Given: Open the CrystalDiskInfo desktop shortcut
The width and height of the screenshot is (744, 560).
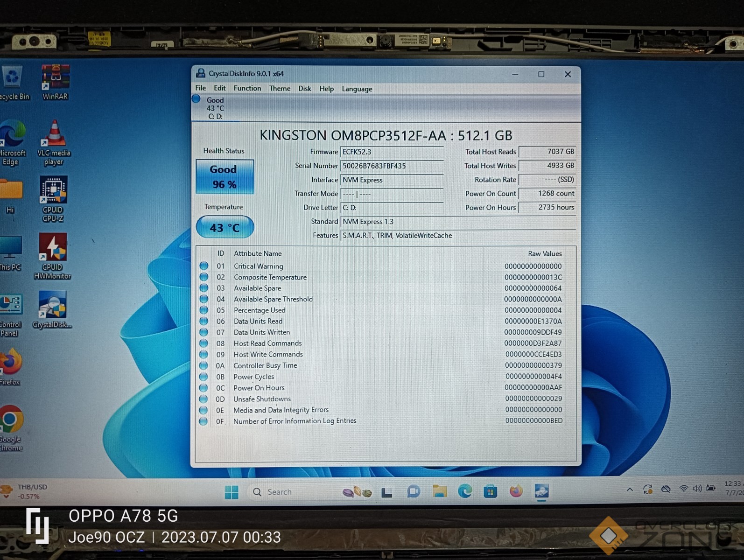Looking at the screenshot, I should coord(52,310).
